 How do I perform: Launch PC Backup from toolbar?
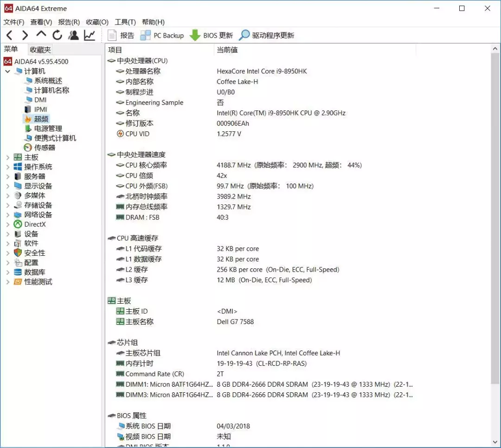coord(162,35)
